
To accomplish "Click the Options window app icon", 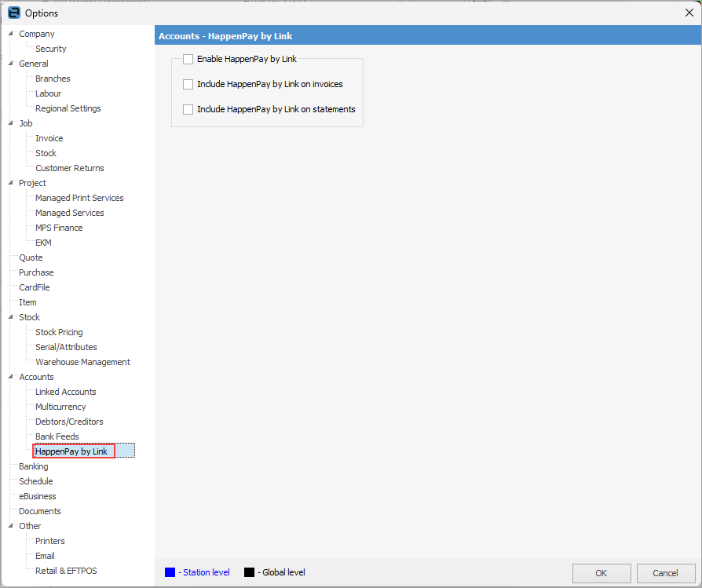I will (x=14, y=13).
